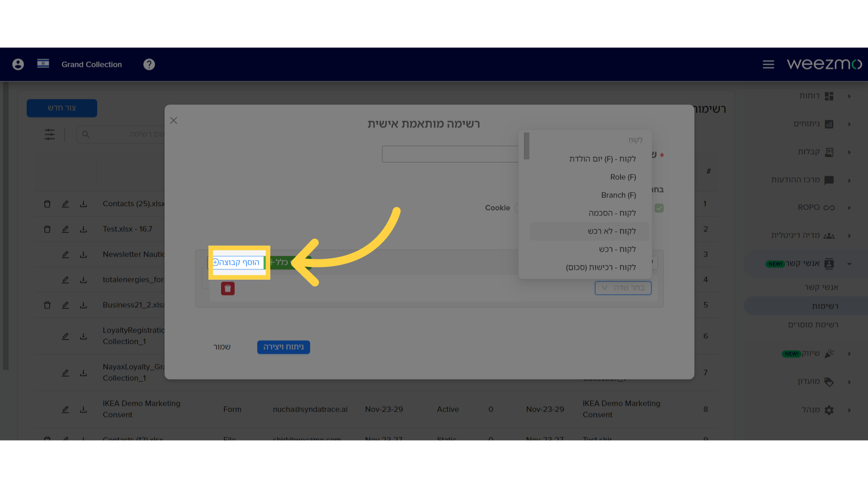This screenshot has width=868, height=488.
Task: Click the search magnifier icon
Action: coord(86,134)
